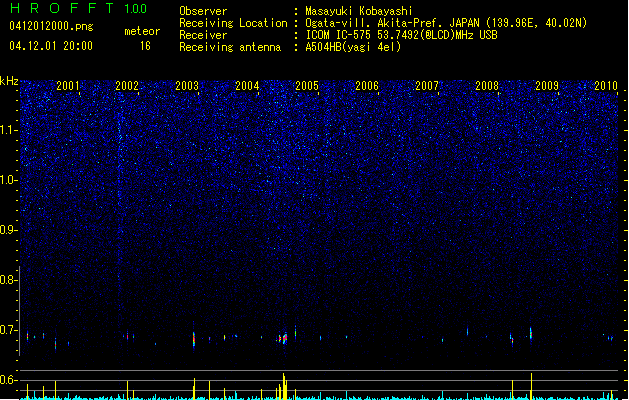Click the 'meteor' count label
The height and width of the screenshot is (400, 629).
pos(142,31)
